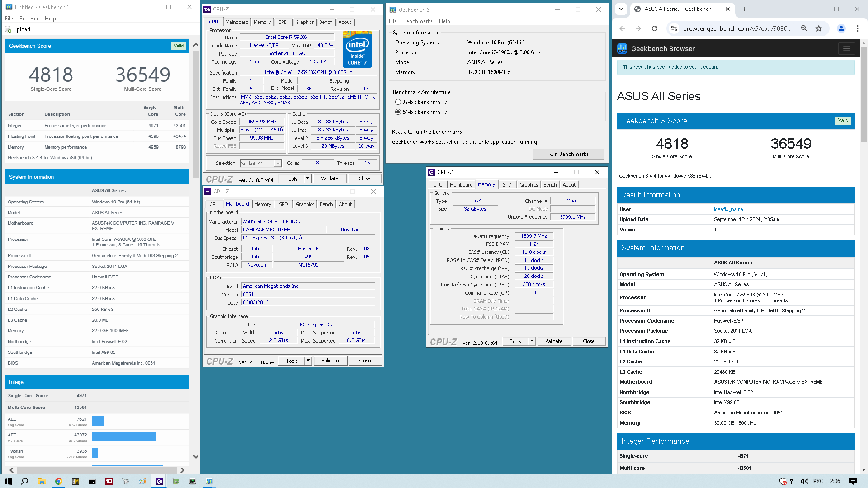Viewport: 868px width, 488px height.
Task: Activate the CPU-Z taskbar icon
Action: click(x=159, y=481)
